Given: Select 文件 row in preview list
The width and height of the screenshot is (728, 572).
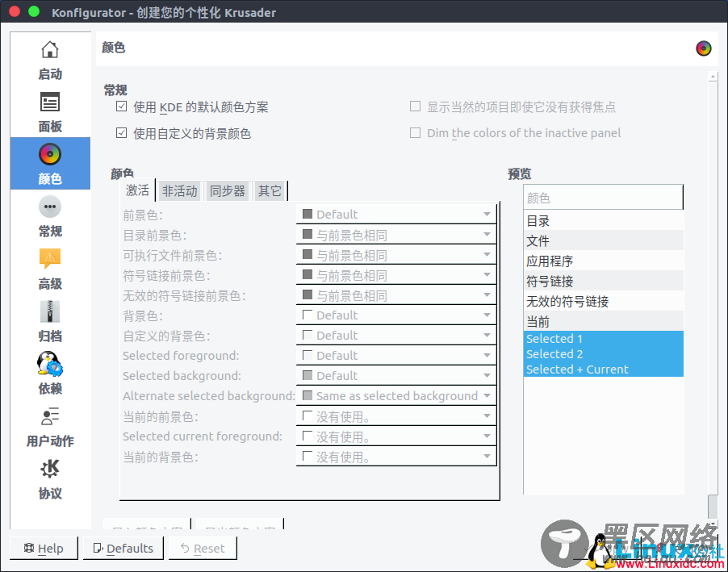Looking at the screenshot, I should tap(603, 240).
